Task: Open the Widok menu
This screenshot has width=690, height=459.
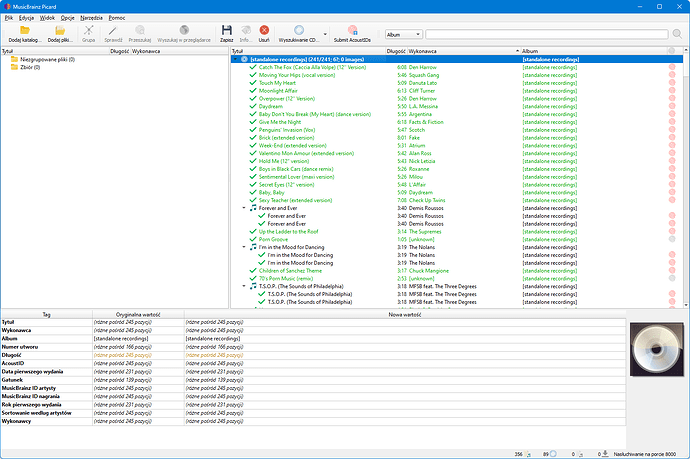Action: pyautogui.click(x=47, y=18)
